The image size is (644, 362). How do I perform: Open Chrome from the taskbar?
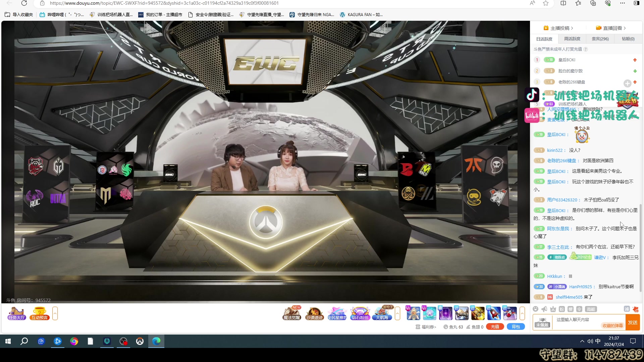tap(74, 341)
